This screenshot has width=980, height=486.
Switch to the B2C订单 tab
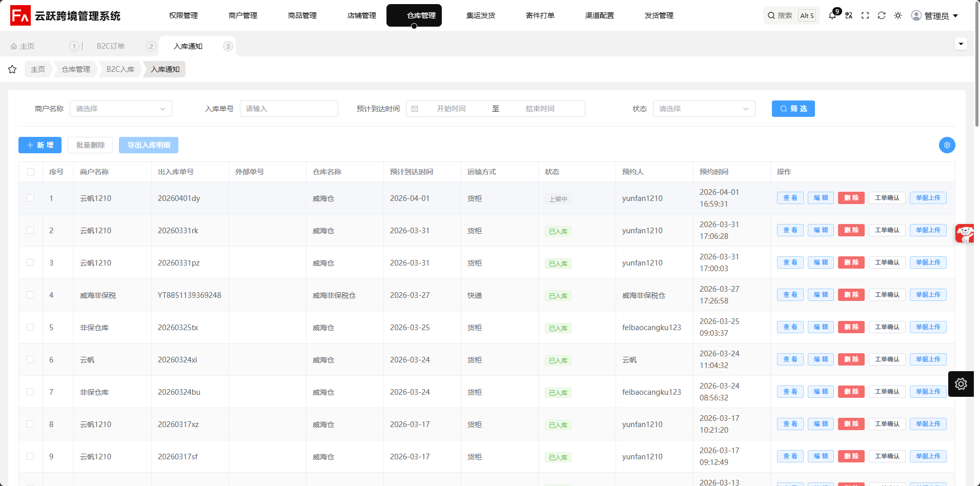pyautogui.click(x=111, y=46)
